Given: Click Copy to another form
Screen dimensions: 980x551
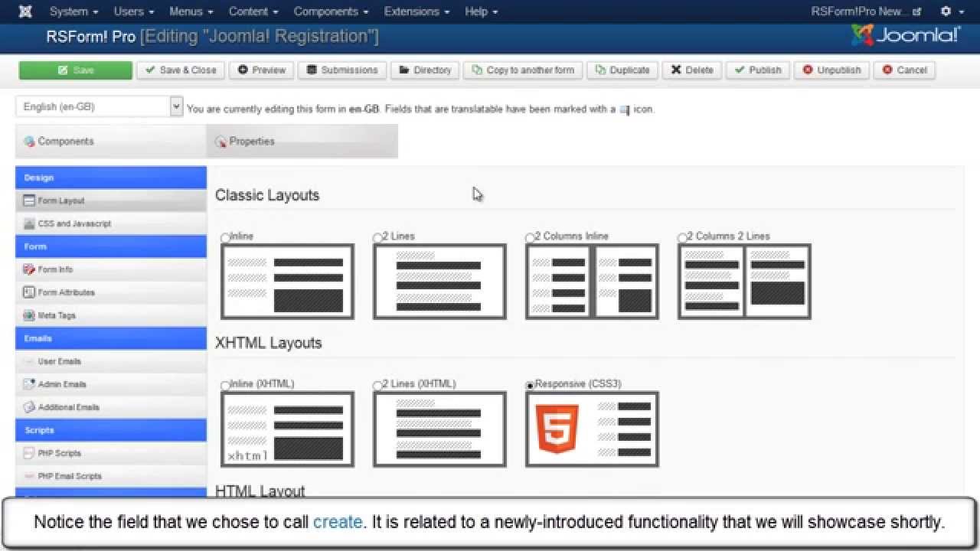Looking at the screenshot, I should pos(524,70).
